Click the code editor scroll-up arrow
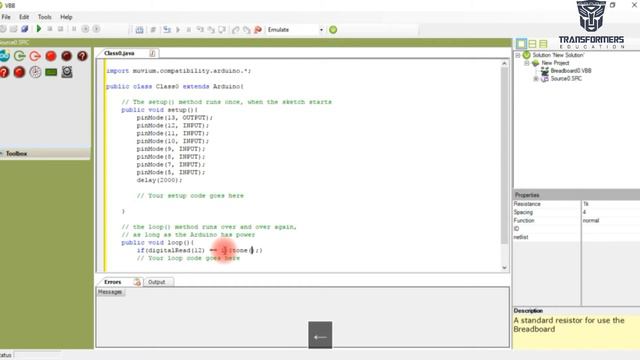The image size is (640, 360). 504,63
